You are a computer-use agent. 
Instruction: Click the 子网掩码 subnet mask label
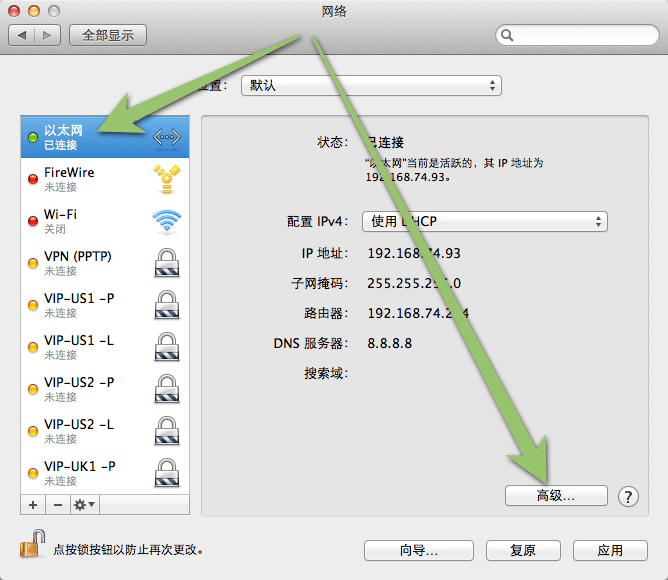click(x=320, y=283)
